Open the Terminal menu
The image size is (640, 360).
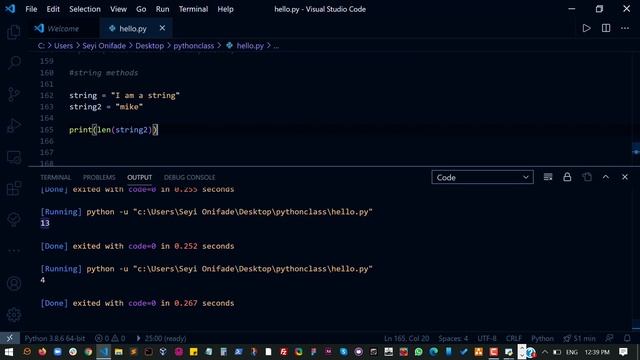(193, 9)
